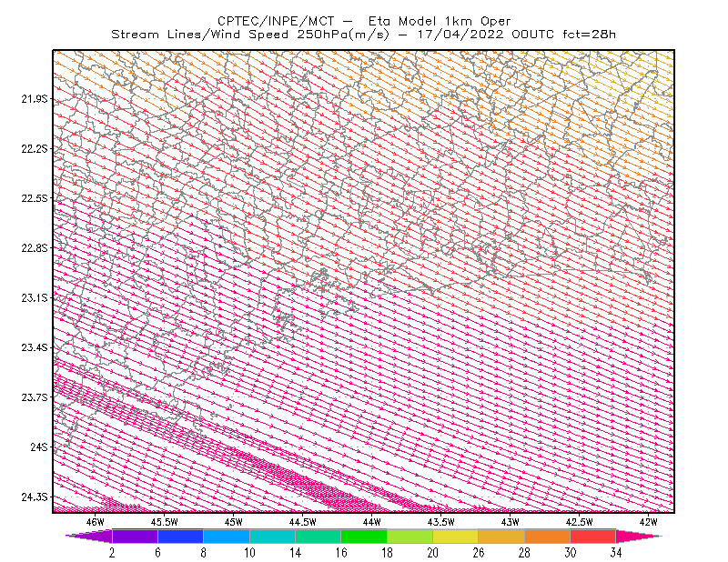Screen dimensions: 728x562
Task: Click the gold swatch between 26 and 28
Action: (501, 536)
